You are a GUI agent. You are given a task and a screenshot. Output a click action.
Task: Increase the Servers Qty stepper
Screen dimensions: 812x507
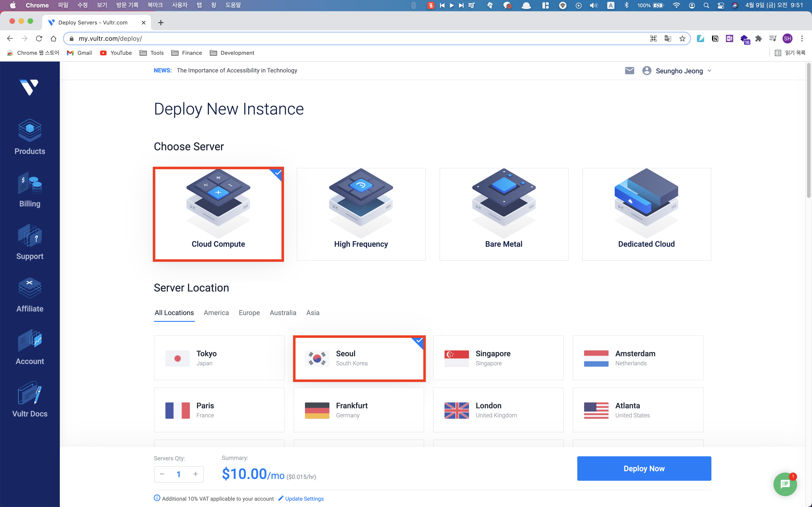(195, 474)
